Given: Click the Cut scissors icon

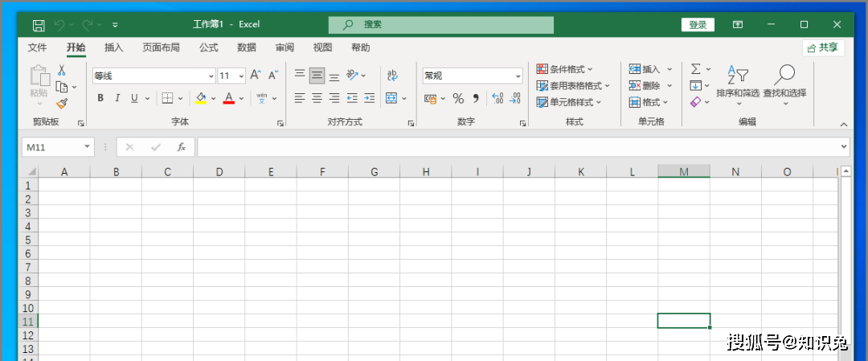Looking at the screenshot, I should (62, 70).
